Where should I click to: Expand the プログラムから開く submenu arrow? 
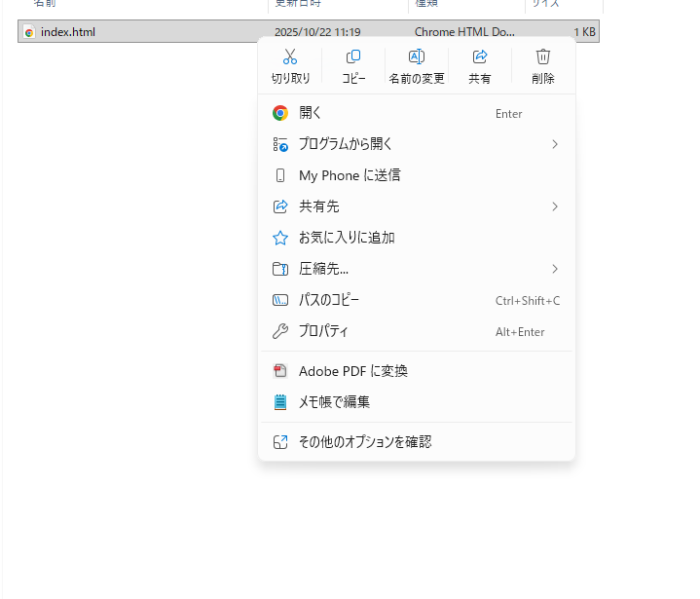pos(555,144)
